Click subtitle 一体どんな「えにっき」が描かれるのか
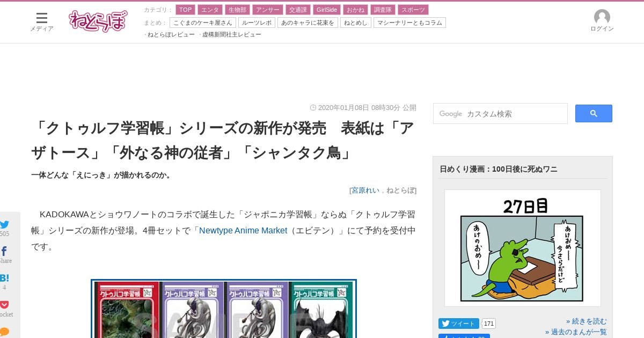Screen dimensions: 644x338 click(x=101, y=175)
